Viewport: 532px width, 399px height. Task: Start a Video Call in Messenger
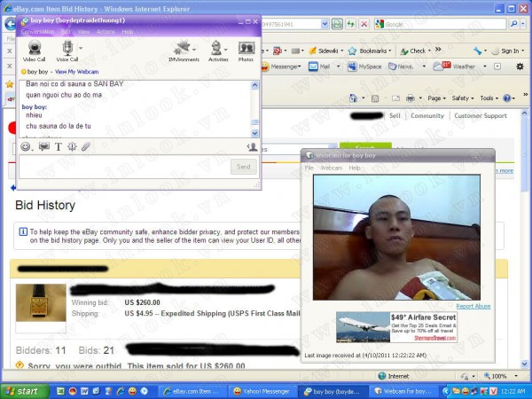point(35,50)
